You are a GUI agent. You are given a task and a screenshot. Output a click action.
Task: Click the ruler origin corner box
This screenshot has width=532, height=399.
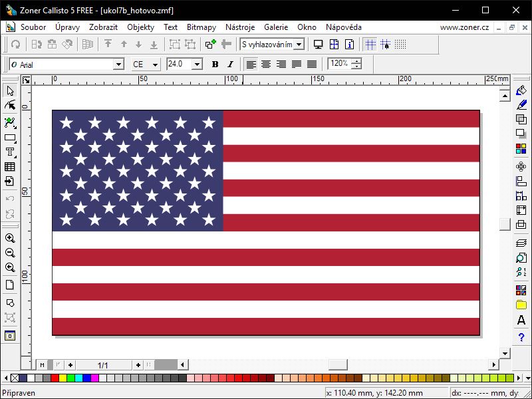[26, 80]
